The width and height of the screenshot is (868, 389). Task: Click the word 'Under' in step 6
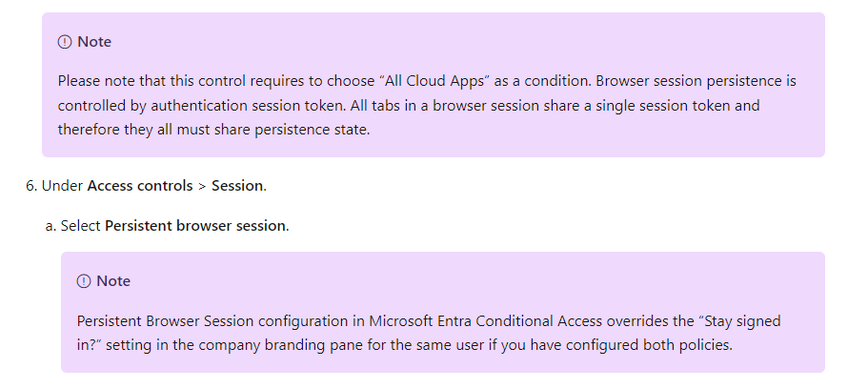click(62, 186)
